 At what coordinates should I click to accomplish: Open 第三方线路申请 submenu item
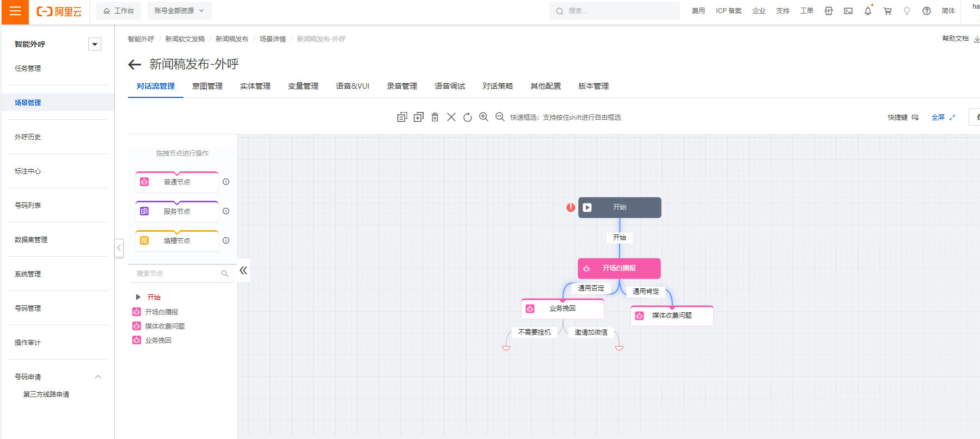point(46,394)
